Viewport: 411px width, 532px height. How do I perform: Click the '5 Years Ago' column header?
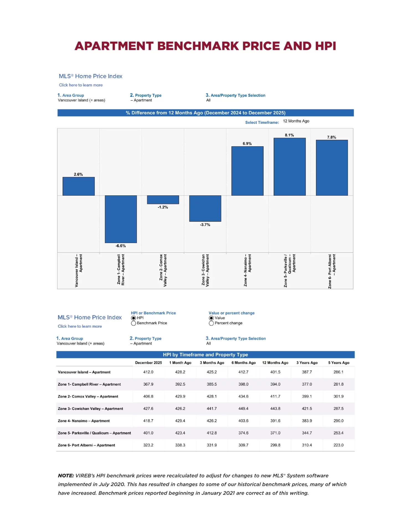click(338, 363)
